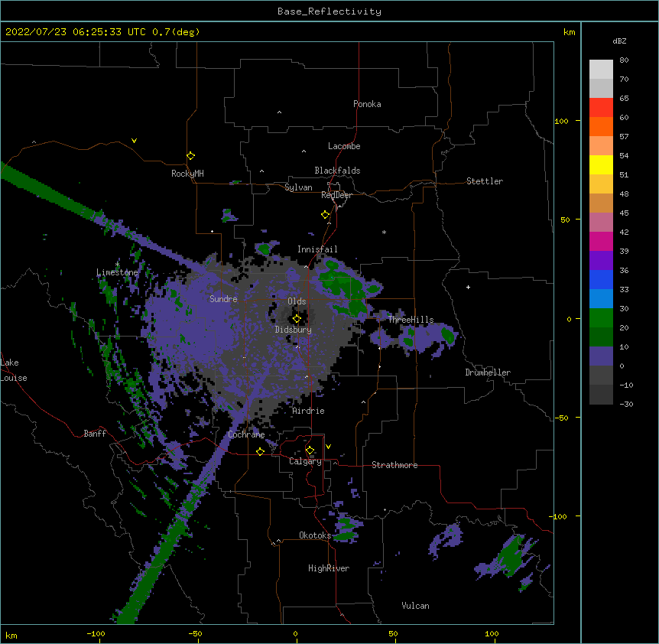Select the light grey 70-80 dBZ legend swatch
Screen dimensions: 659x644
click(601, 69)
